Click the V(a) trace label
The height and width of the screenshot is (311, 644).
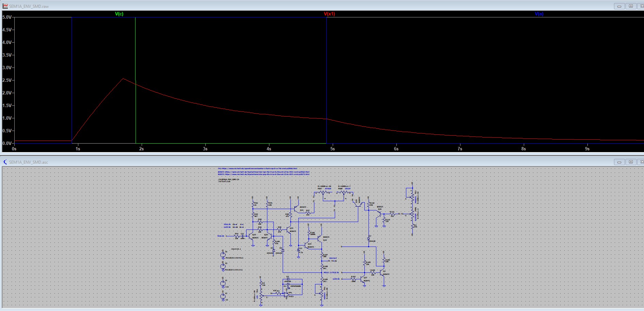[539, 14]
